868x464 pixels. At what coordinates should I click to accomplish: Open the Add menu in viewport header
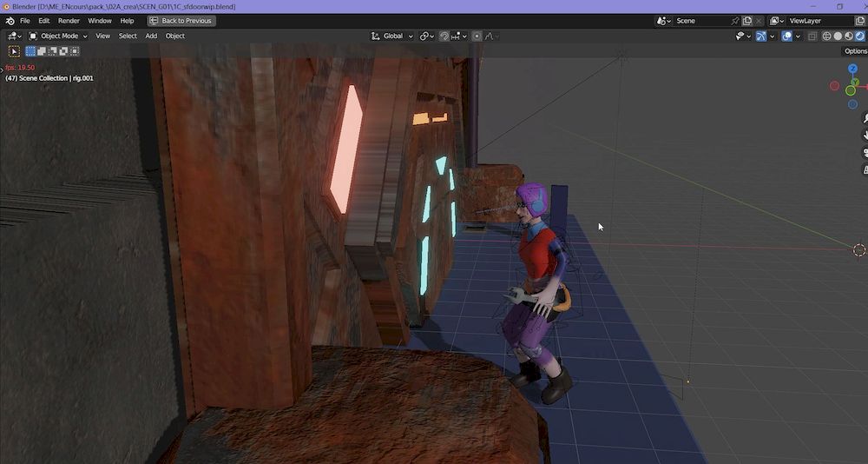pyautogui.click(x=151, y=36)
